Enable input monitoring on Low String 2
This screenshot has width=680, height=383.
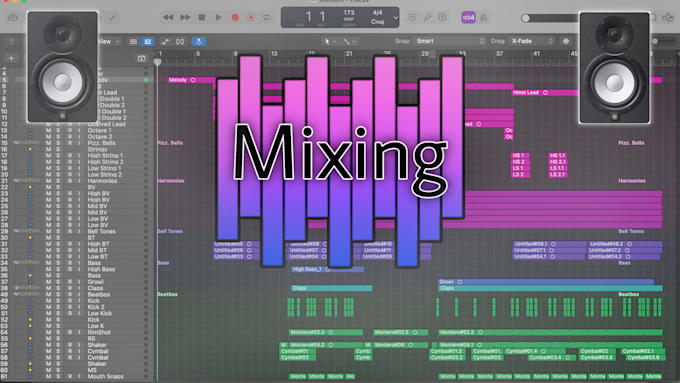pyautogui.click(x=79, y=174)
